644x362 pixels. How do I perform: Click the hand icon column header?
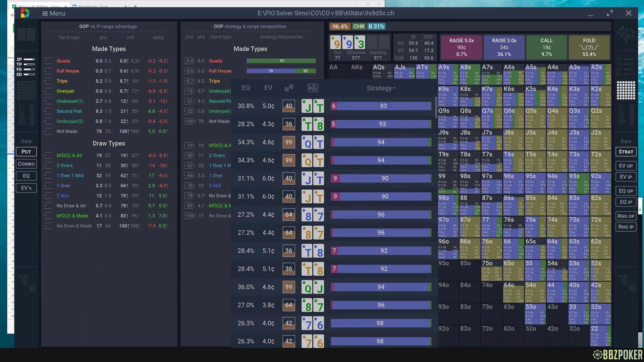pos(289,88)
